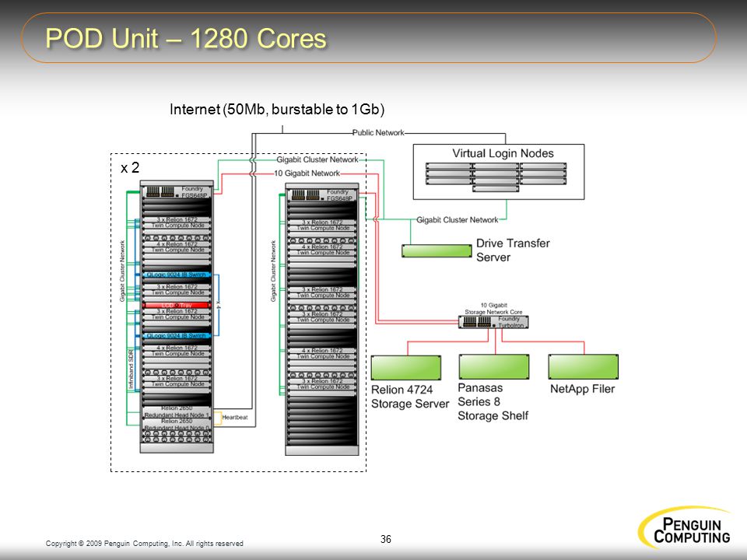The height and width of the screenshot is (560, 747).
Task: Click the "Virtual Login Nodes" heading
Action: [503, 153]
